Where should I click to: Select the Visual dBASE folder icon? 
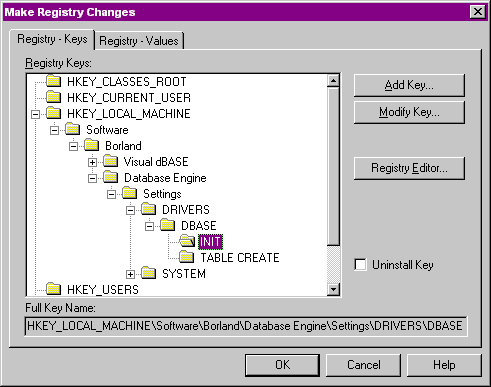(x=111, y=161)
